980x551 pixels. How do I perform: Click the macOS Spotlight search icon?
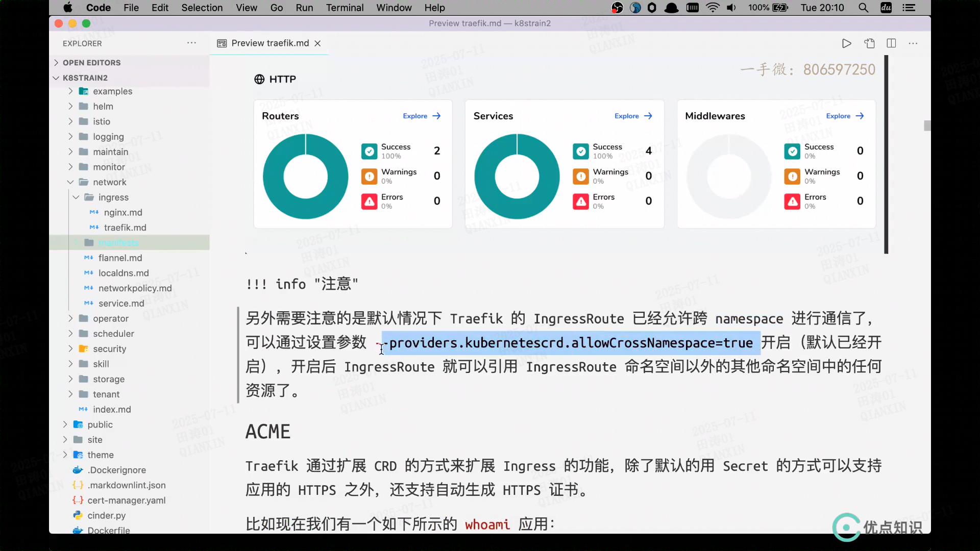[x=863, y=8]
